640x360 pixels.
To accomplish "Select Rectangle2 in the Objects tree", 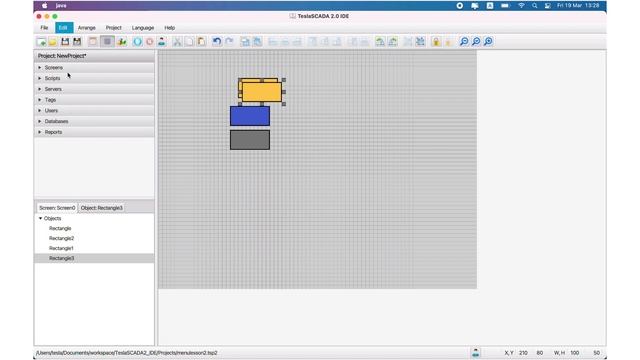I will tap(62, 238).
